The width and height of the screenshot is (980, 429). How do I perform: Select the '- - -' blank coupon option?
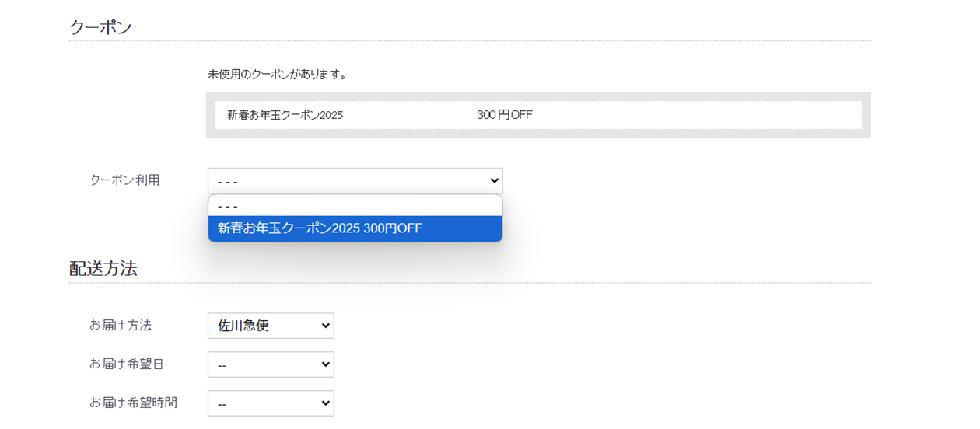(355, 206)
